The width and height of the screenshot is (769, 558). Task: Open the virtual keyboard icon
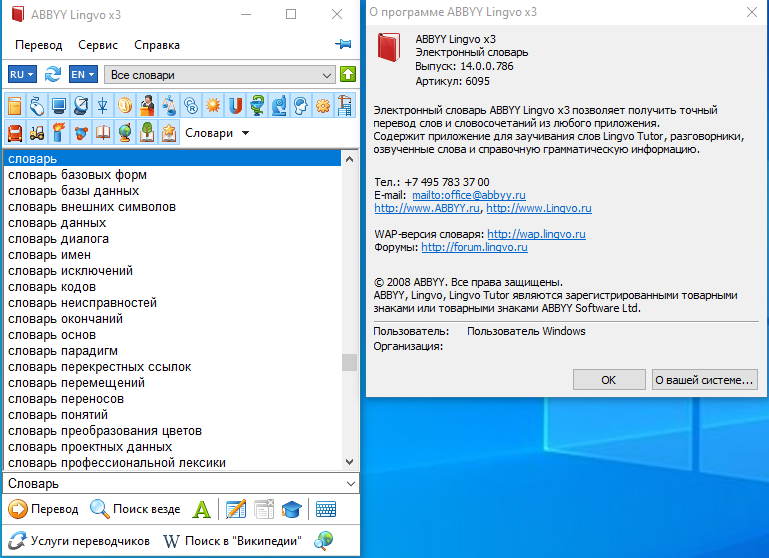(x=326, y=509)
